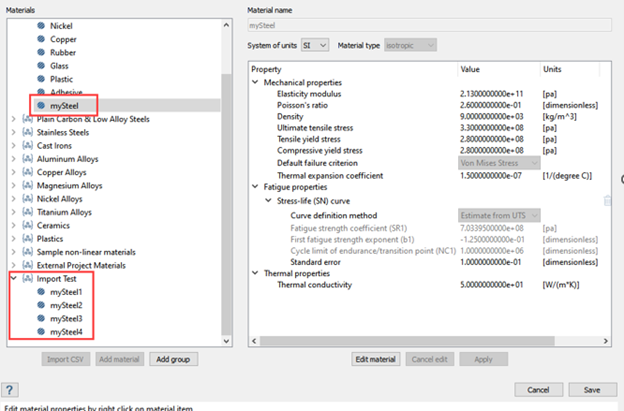This screenshot has width=624, height=411.
Task: Select the mySteel4 material icon
Action: (x=41, y=331)
